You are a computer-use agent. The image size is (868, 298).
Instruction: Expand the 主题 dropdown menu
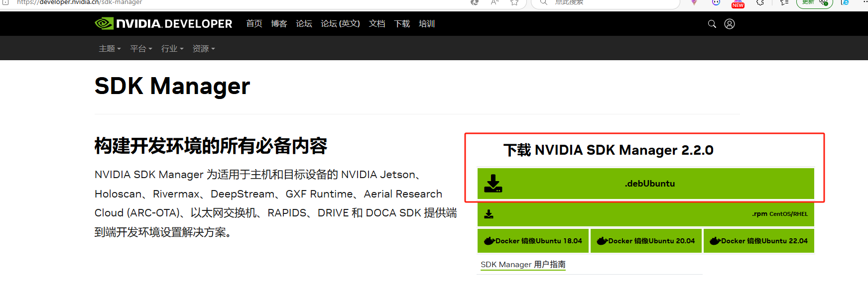[x=110, y=48]
